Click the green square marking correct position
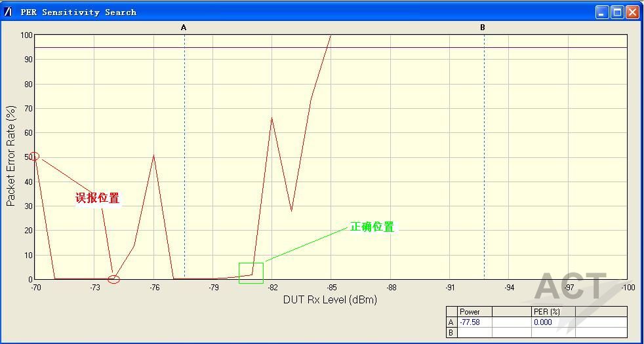The height and width of the screenshot is (344, 644). (251, 273)
